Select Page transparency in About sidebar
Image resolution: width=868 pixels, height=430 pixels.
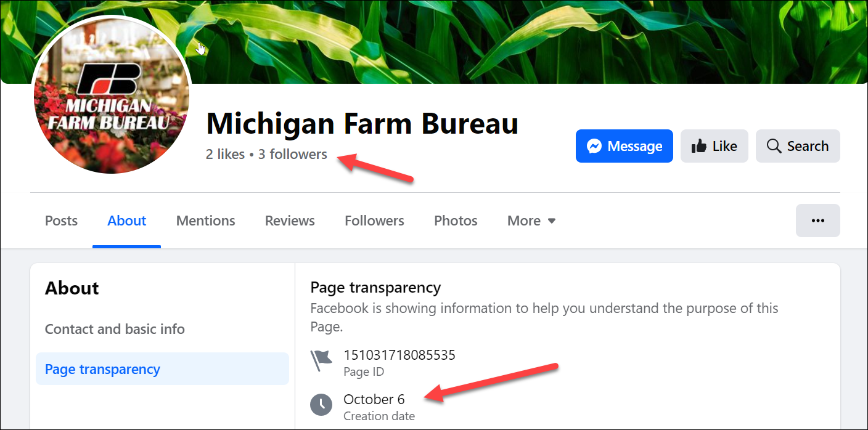pyautogui.click(x=102, y=369)
